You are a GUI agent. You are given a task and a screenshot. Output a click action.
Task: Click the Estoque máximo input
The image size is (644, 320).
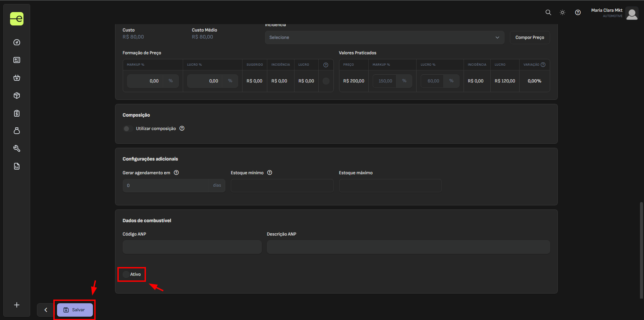click(390, 185)
